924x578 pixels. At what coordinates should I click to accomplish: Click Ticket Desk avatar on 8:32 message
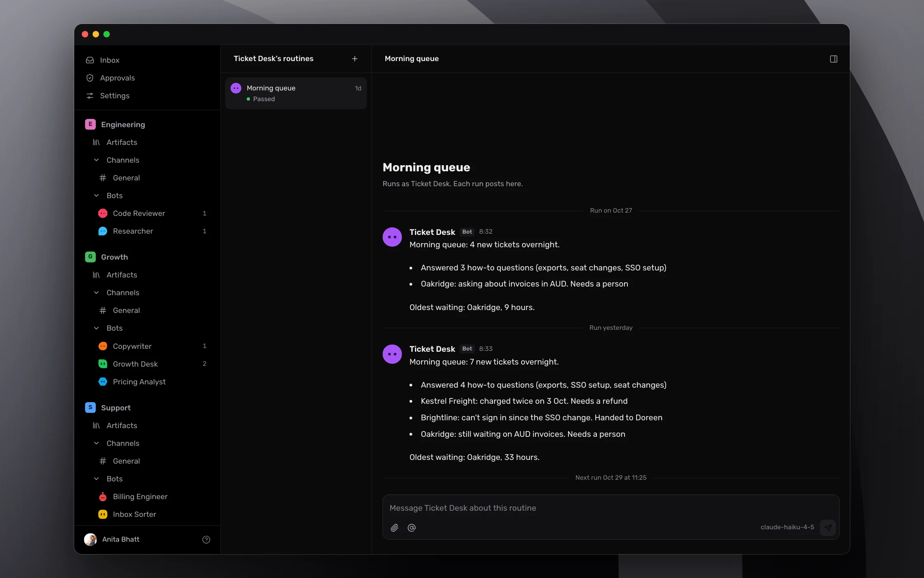pos(392,237)
